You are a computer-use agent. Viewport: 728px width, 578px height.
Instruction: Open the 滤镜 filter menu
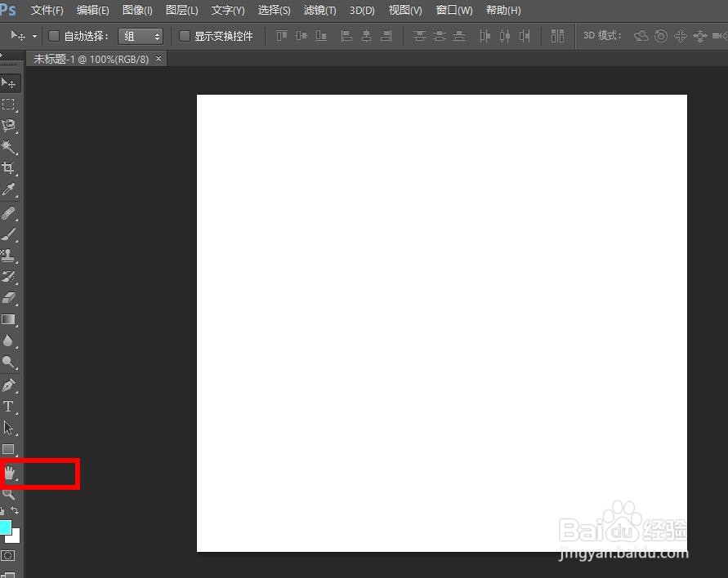[x=319, y=10]
